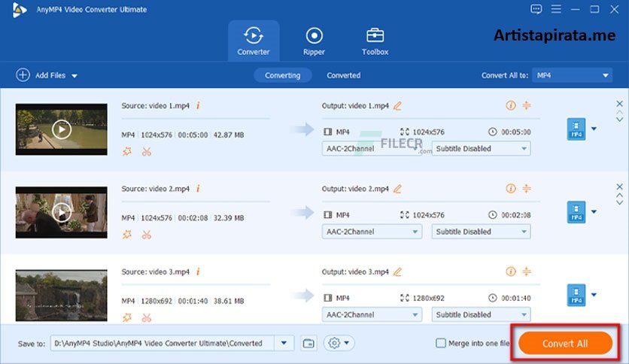Click the compress/split icon for video 1 output
The image size is (629, 364).
(527, 106)
